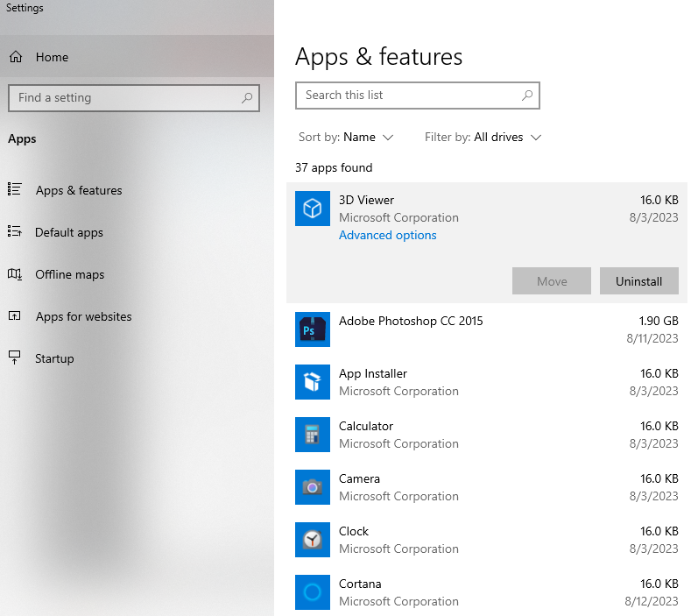
Task: Click the greyed Move button
Action: tap(552, 281)
